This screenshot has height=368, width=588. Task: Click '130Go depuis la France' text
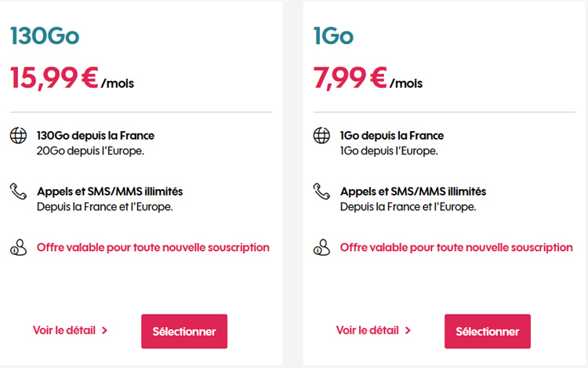pyautogui.click(x=96, y=136)
